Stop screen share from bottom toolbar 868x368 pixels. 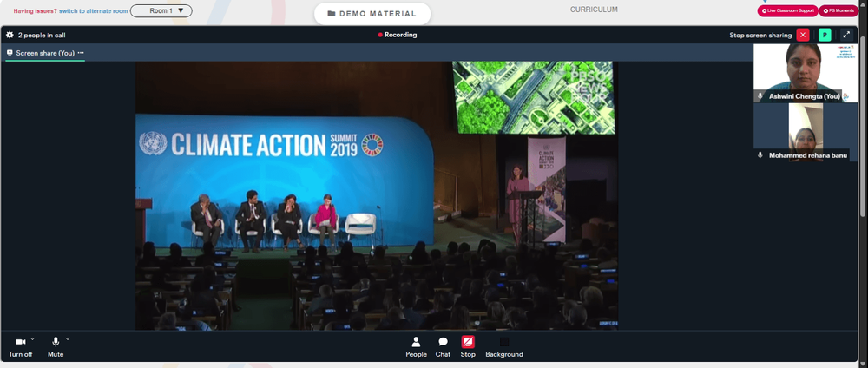click(x=468, y=346)
